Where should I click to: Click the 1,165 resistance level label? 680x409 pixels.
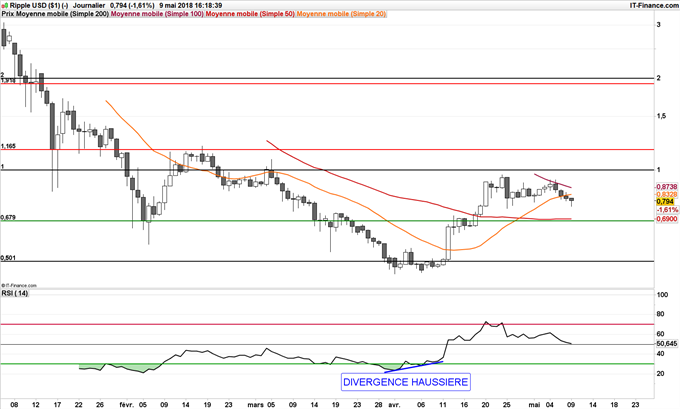click(x=8, y=146)
